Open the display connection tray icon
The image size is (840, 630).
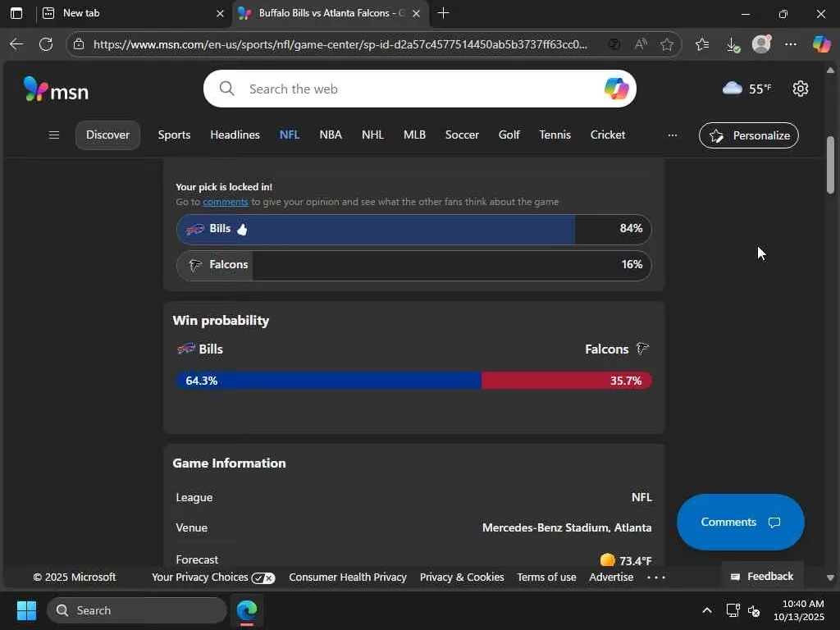pyautogui.click(x=733, y=610)
